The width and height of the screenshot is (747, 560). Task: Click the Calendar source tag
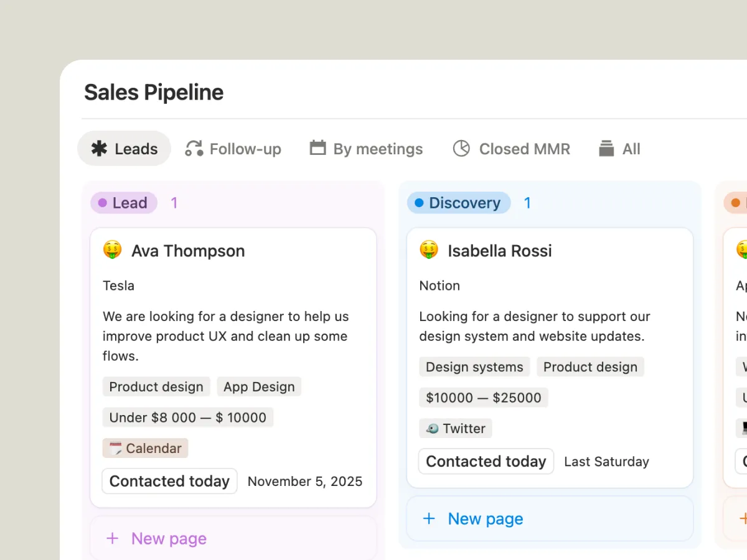click(145, 448)
